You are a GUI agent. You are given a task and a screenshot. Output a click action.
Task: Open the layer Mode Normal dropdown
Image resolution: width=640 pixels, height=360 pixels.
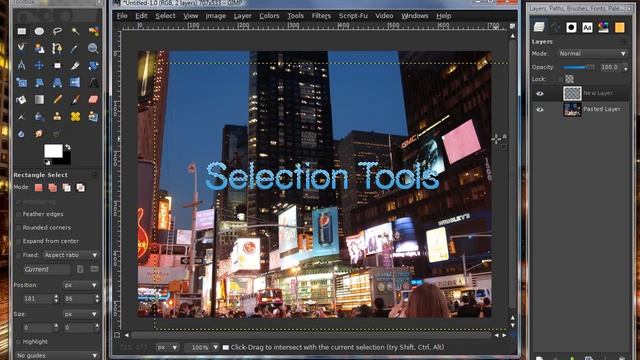(592, 53)
